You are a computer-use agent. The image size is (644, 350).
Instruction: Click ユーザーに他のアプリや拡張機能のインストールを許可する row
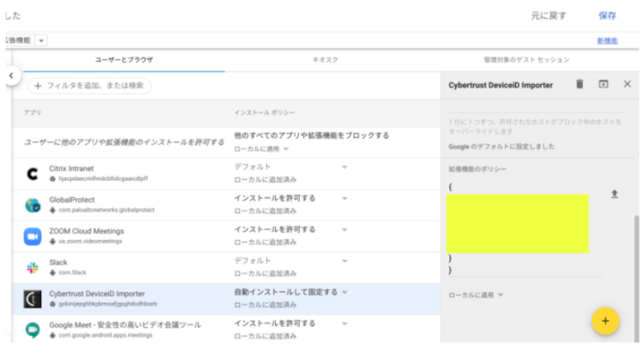(x=124, y=142)
